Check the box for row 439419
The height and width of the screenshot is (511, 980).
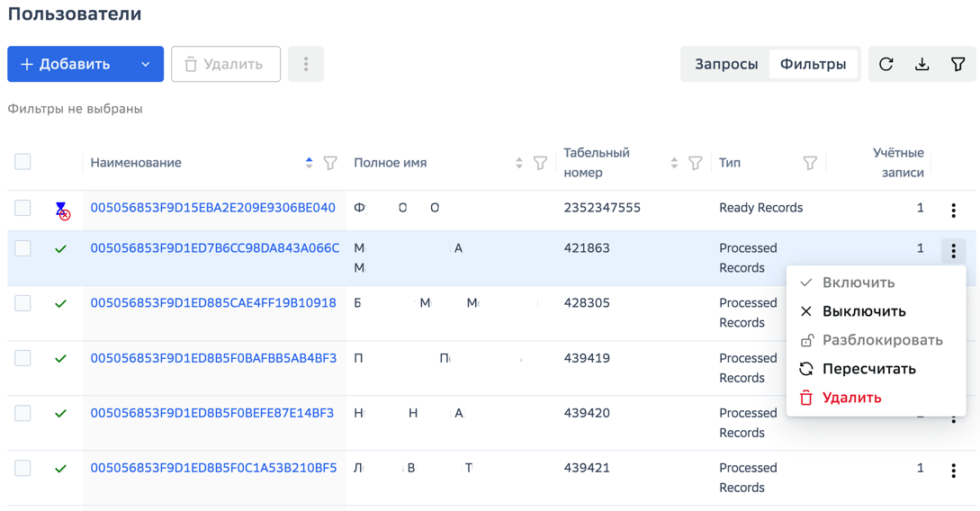click(x=22, y=358)
